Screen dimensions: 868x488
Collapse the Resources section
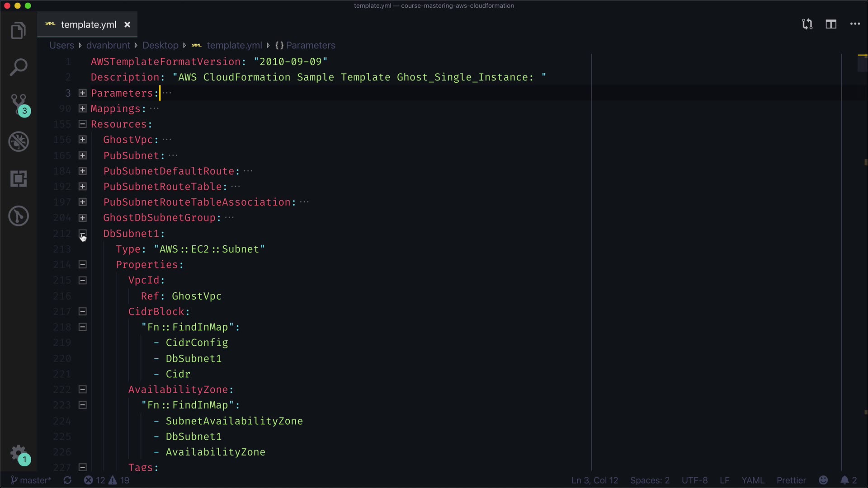point(83,124)
